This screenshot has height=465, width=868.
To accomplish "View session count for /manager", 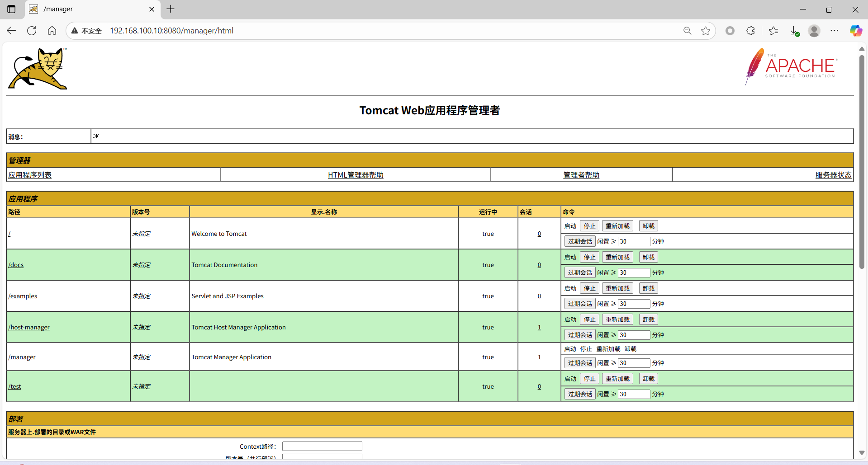I will (x=539, y=357).
